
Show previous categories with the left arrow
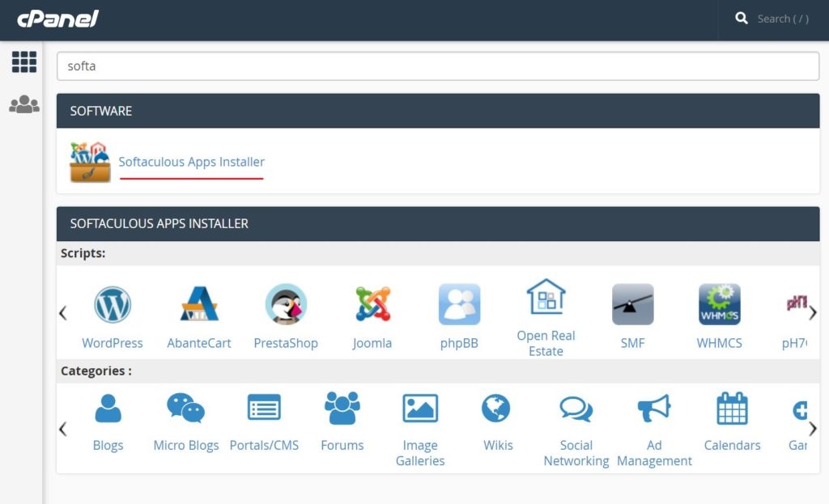point(63,429)
